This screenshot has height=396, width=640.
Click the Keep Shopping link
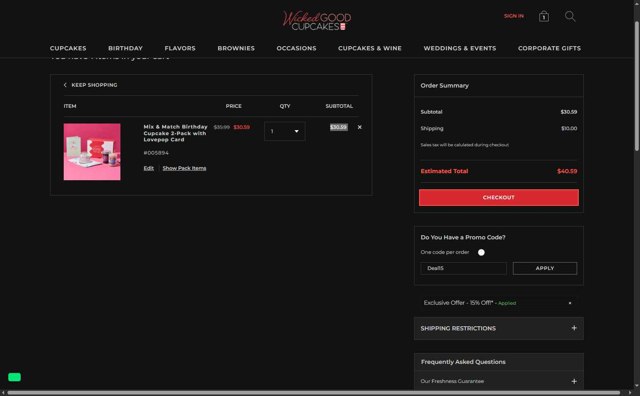coord(94,85)
